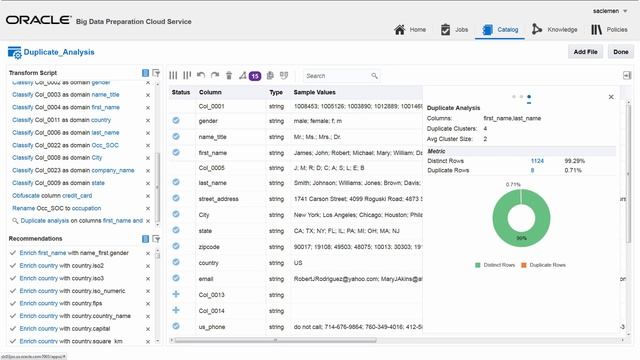Click the search magnifier icon

(374, 76)
